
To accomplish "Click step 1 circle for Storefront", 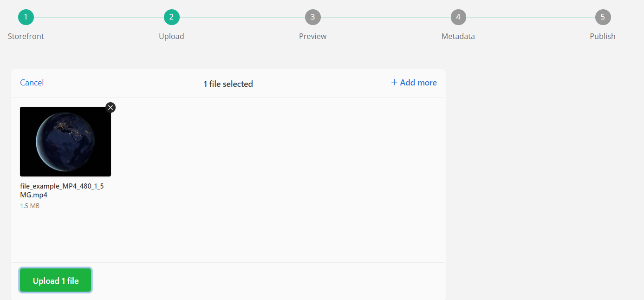I will click(26, 17).
